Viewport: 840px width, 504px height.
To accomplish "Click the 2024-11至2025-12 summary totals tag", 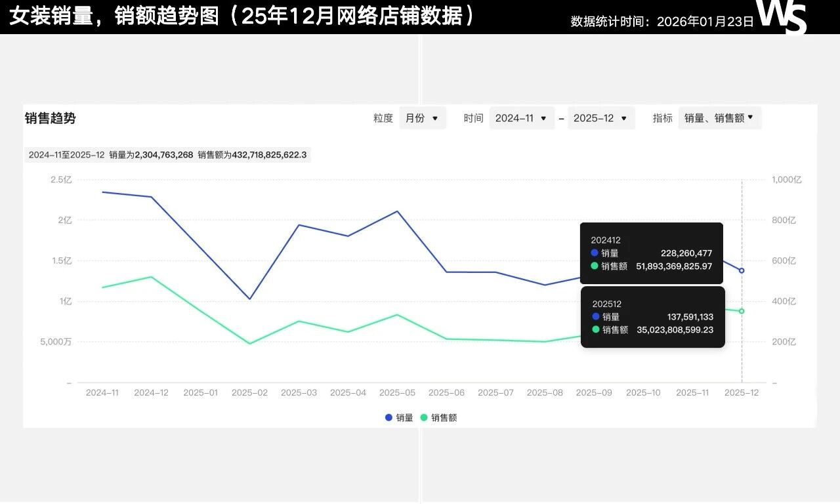I will tap(167, 155).
